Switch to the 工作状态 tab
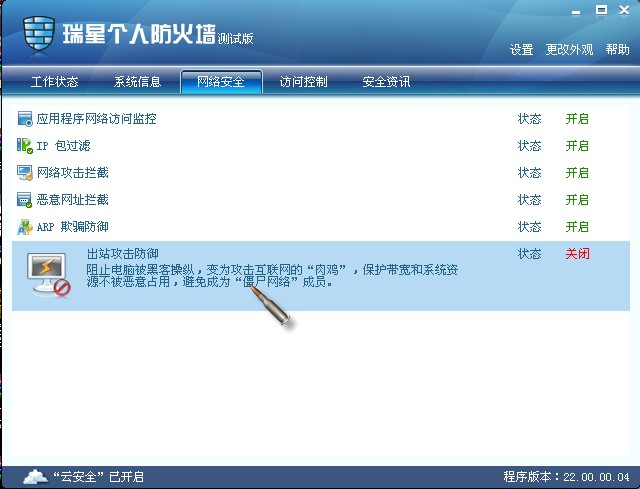The image size is (640, 489). coord(55,82)
